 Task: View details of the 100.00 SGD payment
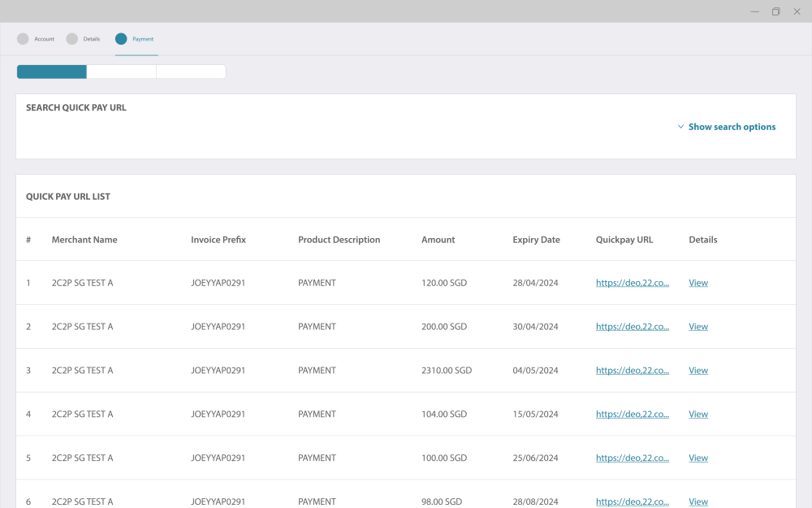click(698, 458)
